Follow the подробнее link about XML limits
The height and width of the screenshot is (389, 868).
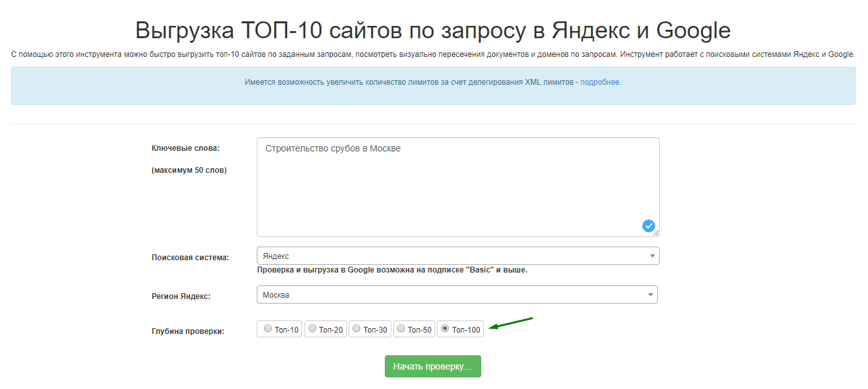[x=600, y=82]
